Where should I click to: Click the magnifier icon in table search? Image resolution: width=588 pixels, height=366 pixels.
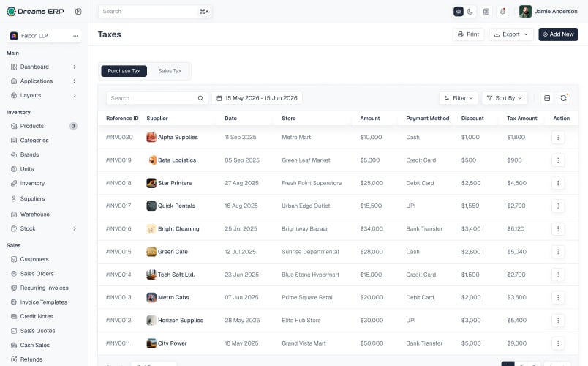click(200, 98)
